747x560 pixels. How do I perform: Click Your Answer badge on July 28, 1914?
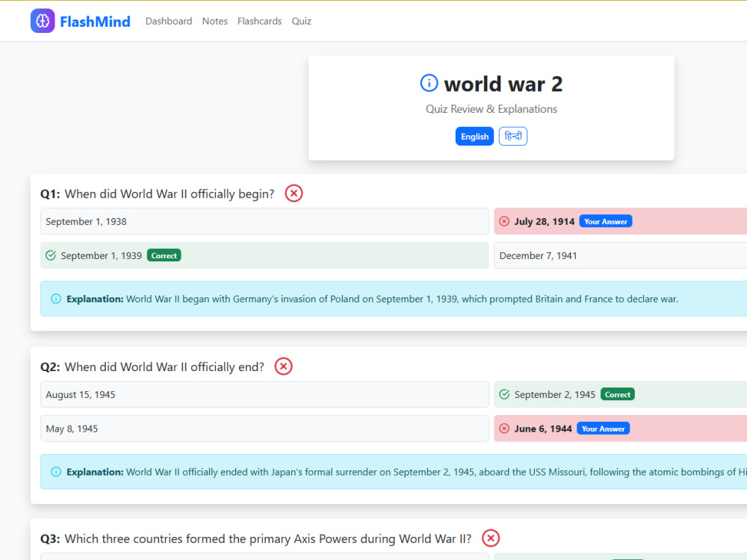[606, 222]
